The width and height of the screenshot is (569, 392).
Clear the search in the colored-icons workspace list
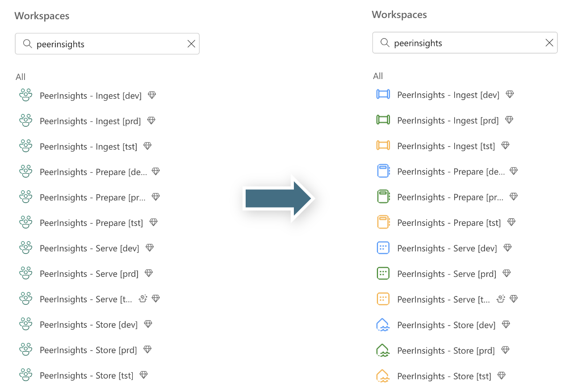(549, 43)
